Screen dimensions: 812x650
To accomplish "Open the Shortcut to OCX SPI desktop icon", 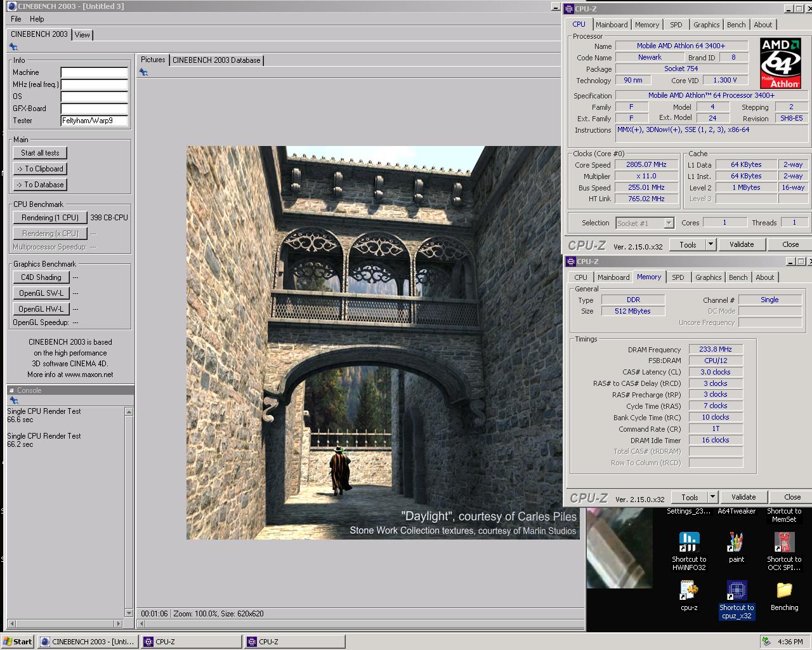I will coord(784,550).
